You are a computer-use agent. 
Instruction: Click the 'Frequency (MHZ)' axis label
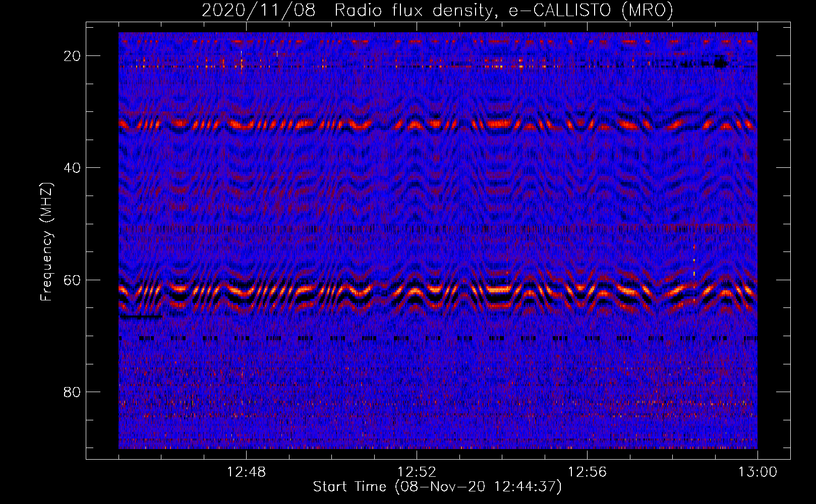coord(46,242)
